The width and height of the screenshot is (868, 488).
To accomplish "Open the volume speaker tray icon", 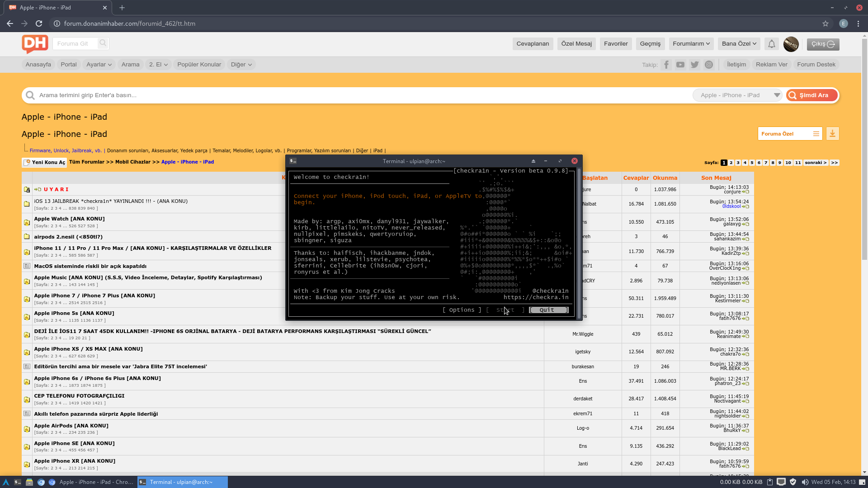I will pyautogui.click(x=805, y=482).
